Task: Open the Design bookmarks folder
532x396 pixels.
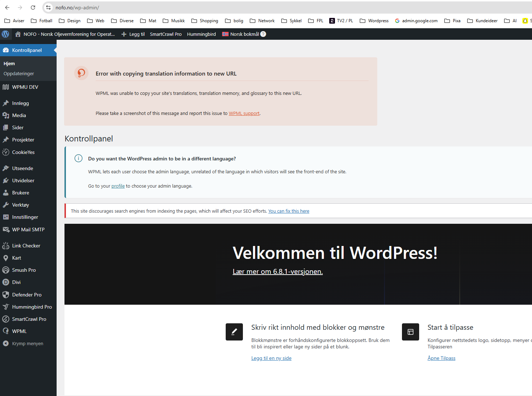Action: (70, 21)
